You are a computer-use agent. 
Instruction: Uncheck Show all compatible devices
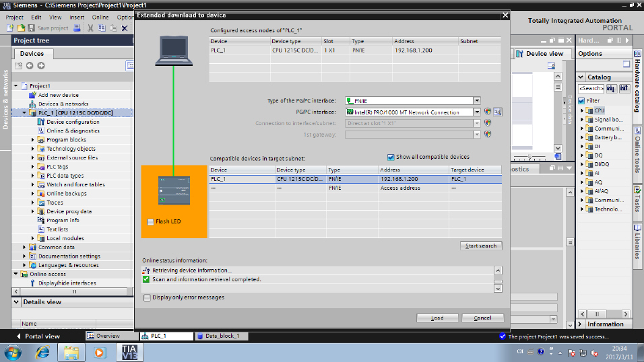(x=391, y=157)
